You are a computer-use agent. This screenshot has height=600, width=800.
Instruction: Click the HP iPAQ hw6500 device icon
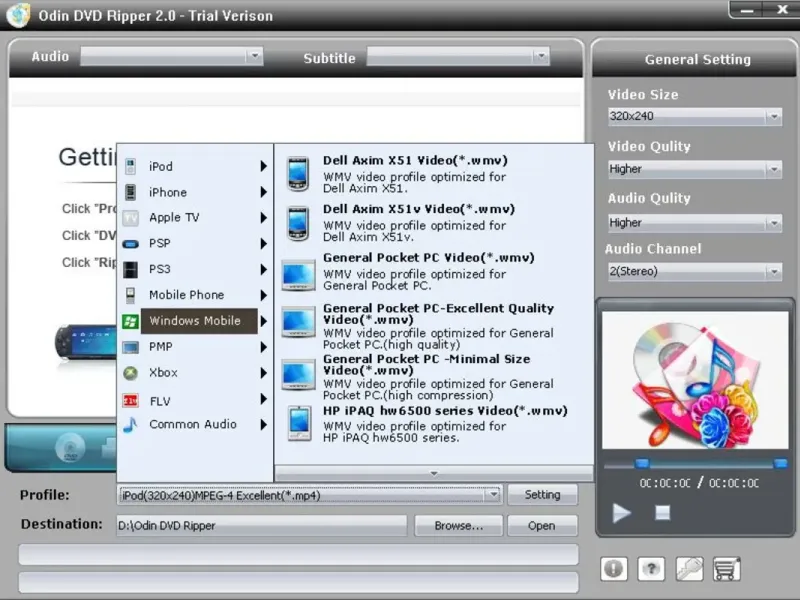pos(299,423)
